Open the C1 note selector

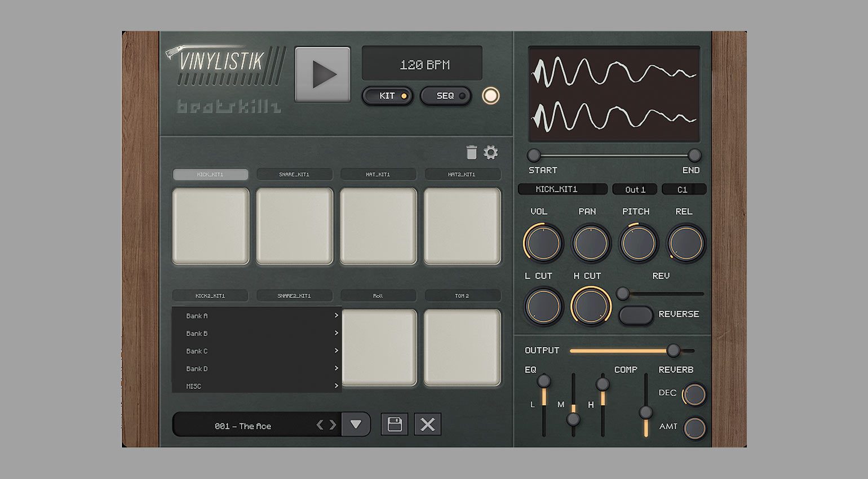[x=684, y=189]
